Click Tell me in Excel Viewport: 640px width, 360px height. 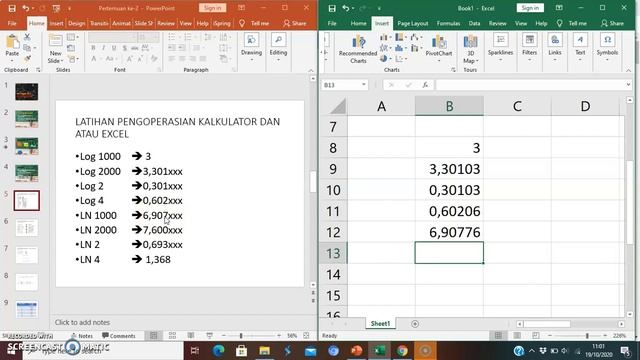tap(572, 23)
